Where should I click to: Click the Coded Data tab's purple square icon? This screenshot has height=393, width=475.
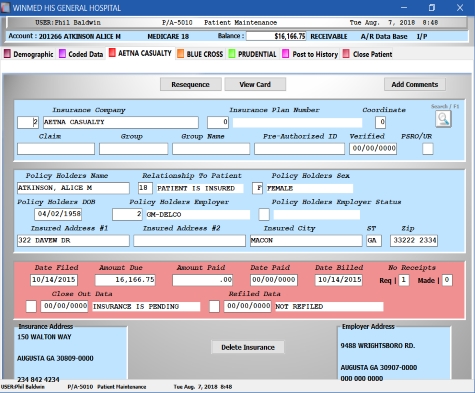pyautogui.click(x=62, y=54)
